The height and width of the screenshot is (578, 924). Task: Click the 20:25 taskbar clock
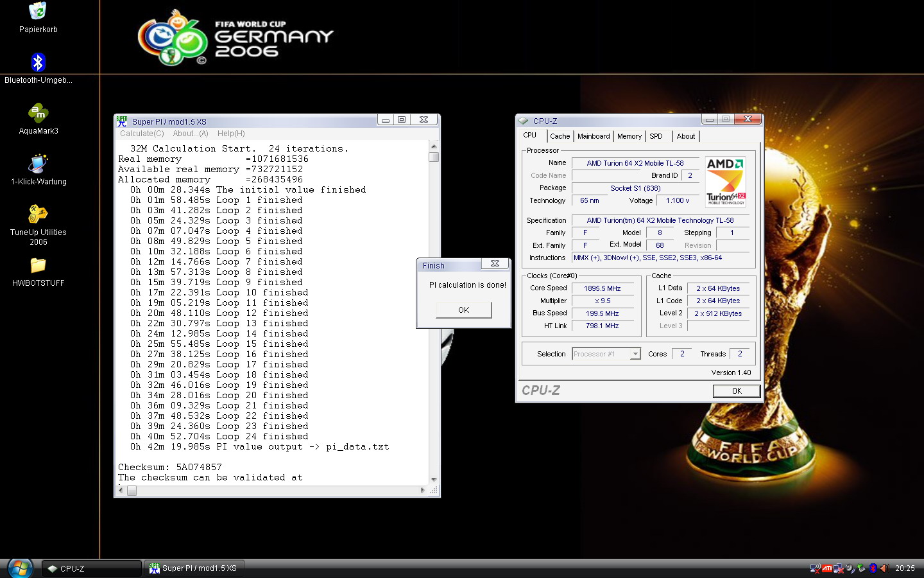(905, 568)
